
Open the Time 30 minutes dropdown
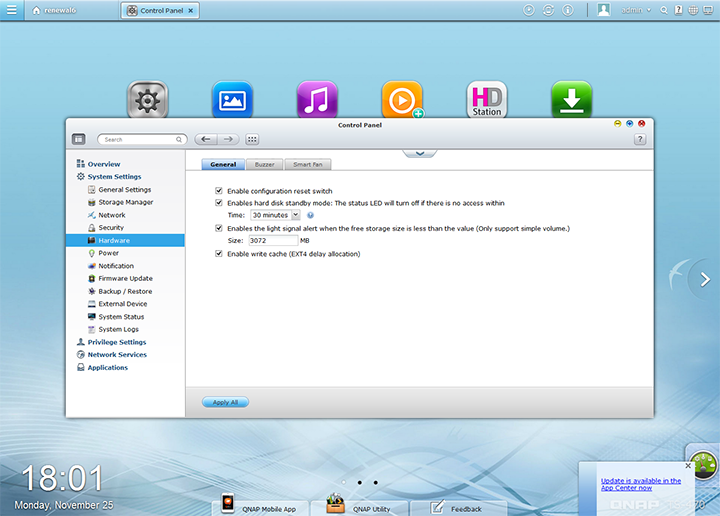(275, 215)
